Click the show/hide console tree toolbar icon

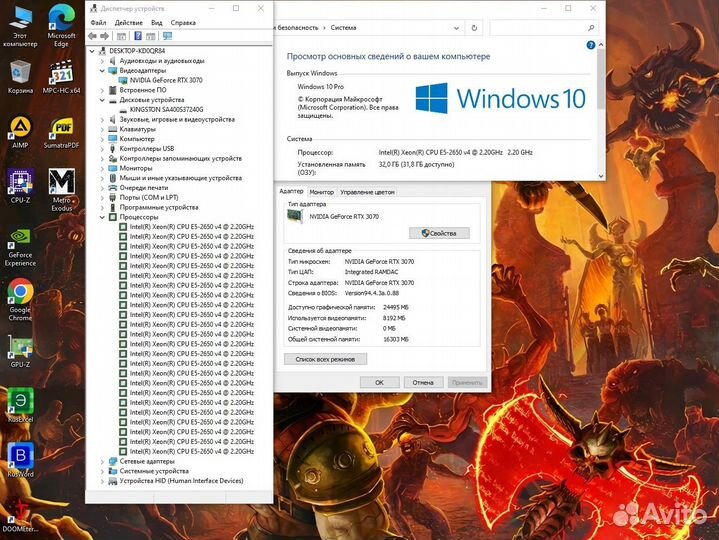tap(122, 36)
